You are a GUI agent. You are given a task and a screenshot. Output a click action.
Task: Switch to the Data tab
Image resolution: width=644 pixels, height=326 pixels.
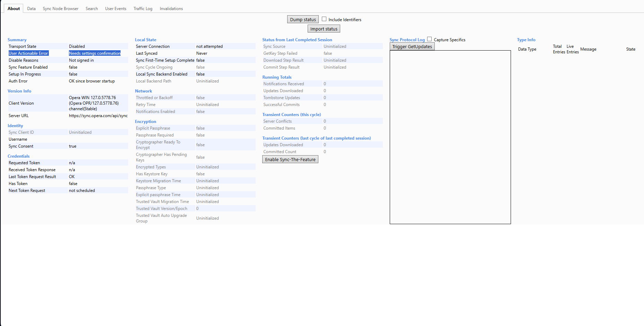[x=31, y=8]
